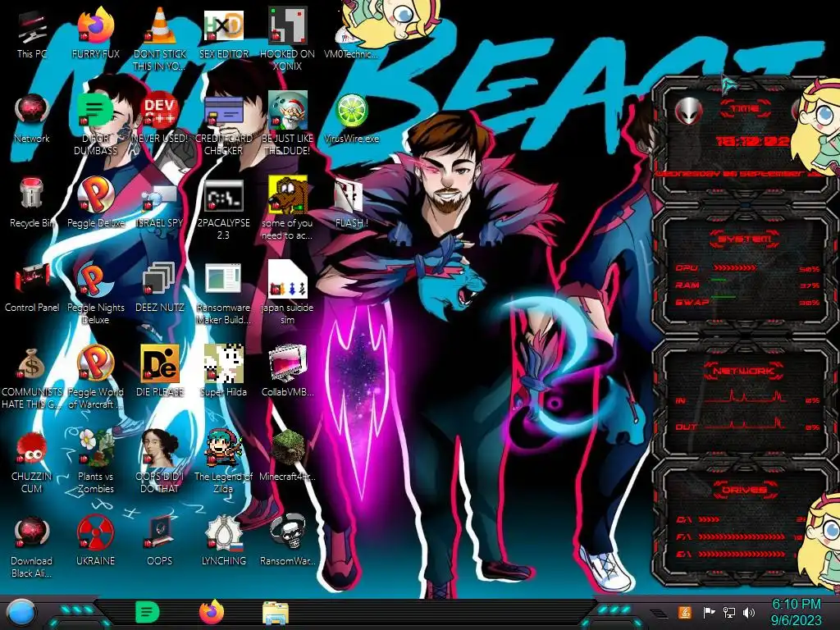The image size is (840, 630).
Task: Open the Action Center flag tray icon
Action: click(x=710, y=612)
